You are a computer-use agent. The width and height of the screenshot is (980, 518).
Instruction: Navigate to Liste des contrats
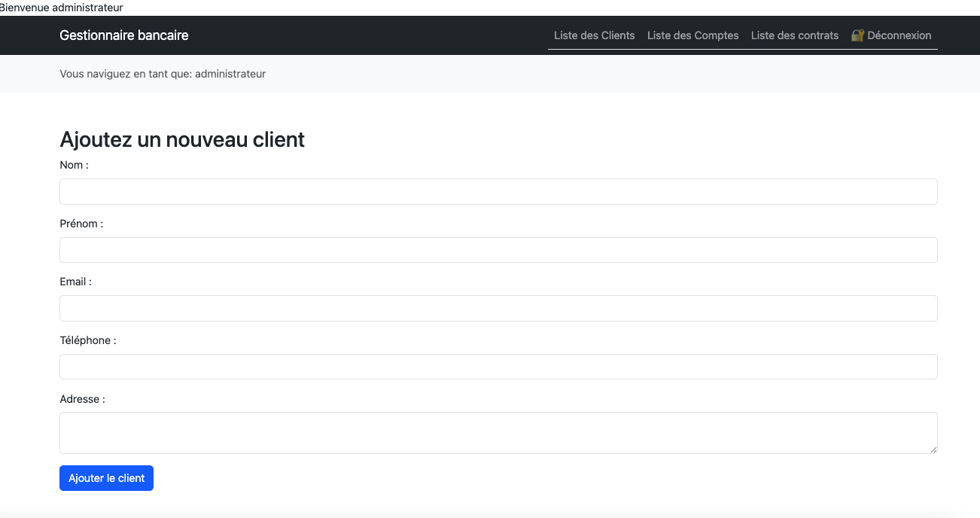[794, 35]
